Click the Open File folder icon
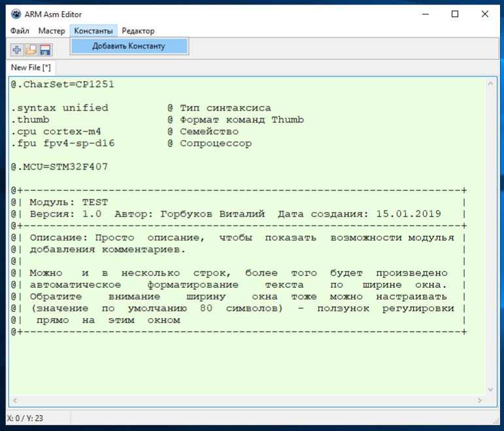Screen dimensions: 504x431 point(31,50)
